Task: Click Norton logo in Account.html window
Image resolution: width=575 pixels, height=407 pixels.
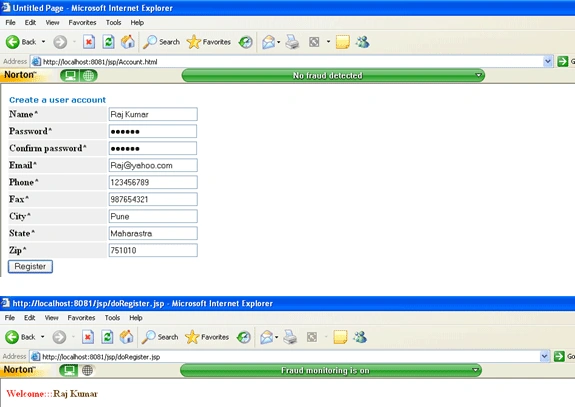Action: click(x=20, y=75)
